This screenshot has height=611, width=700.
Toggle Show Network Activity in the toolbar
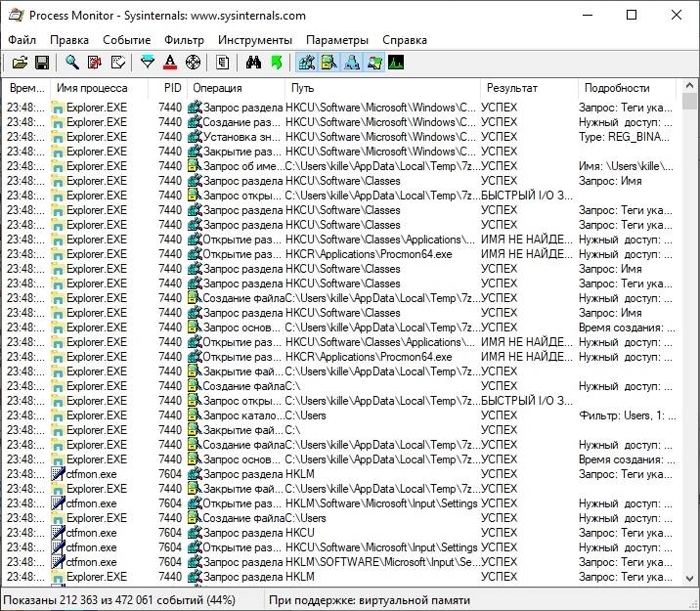click(x=352, y=63)
